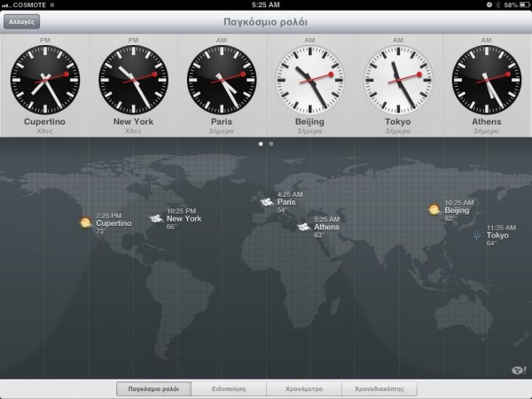Click the 10:25 AM Beijing time on map
Screen dimensions: 532x399
[459, 202]
